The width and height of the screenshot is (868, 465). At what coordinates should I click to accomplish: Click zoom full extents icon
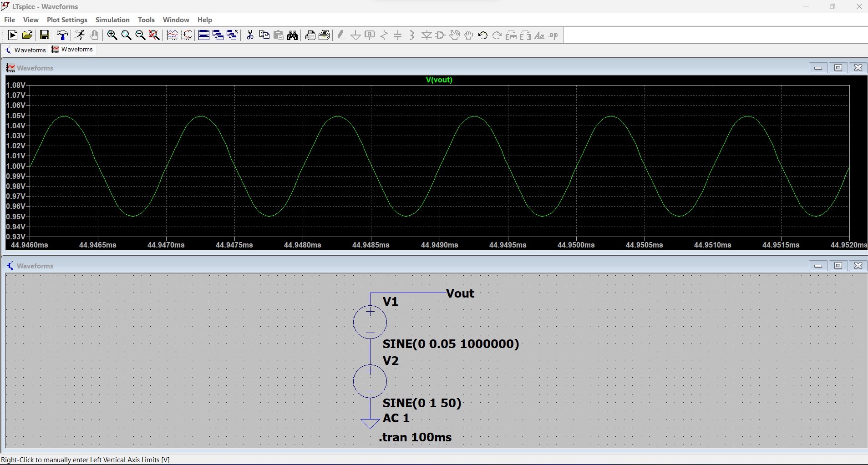[154, 35]
